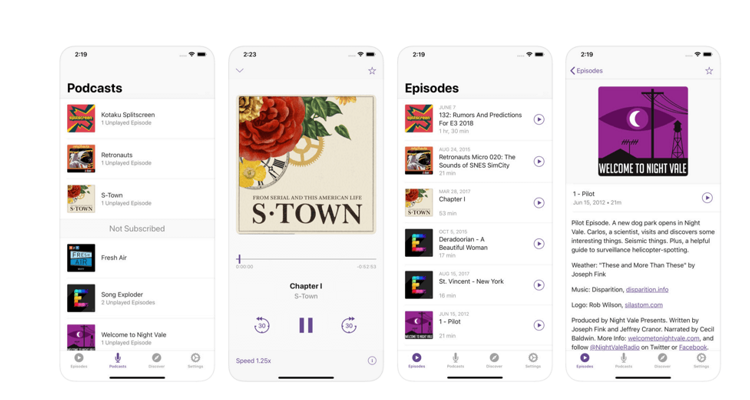The image size is (750, 400).
Task: Tap the S-Town album artwork in player
Action: 306,165
